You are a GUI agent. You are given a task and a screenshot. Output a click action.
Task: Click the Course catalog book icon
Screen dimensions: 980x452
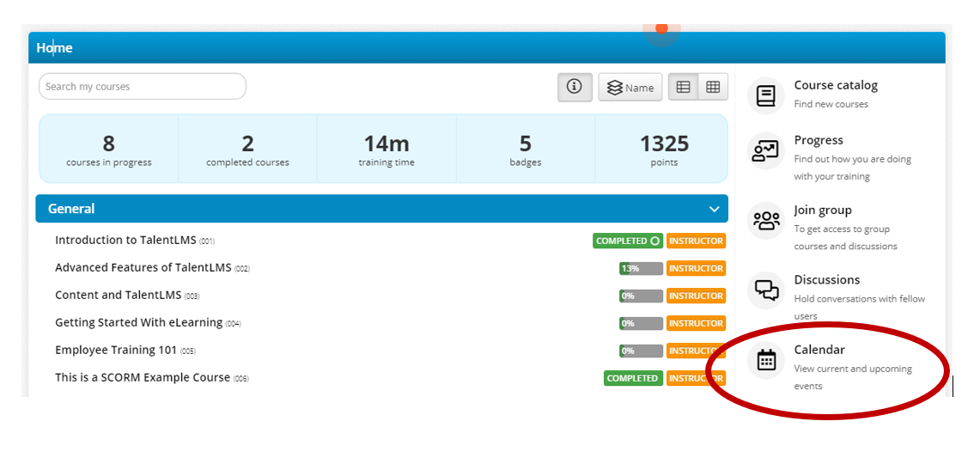click(x=765, y=95)
